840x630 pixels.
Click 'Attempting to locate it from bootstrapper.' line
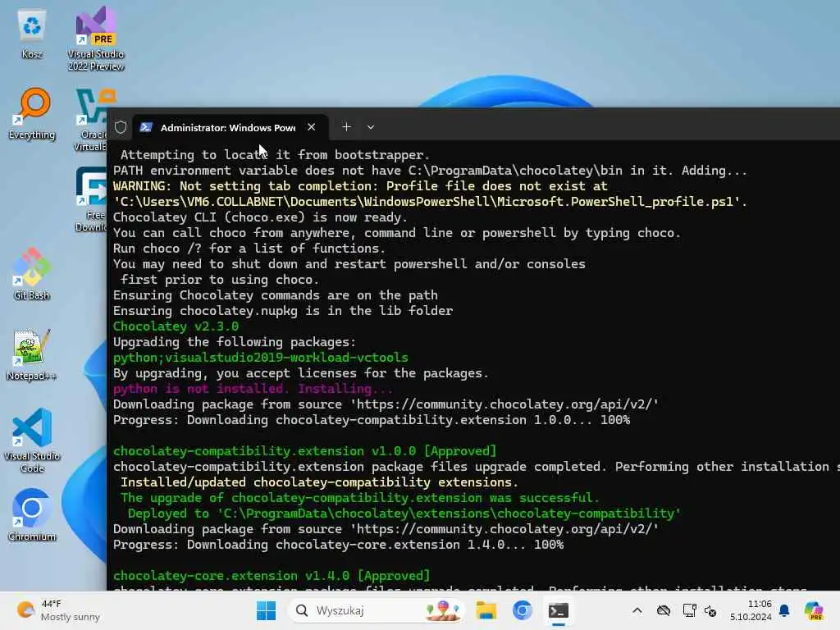tap(275, 155)
